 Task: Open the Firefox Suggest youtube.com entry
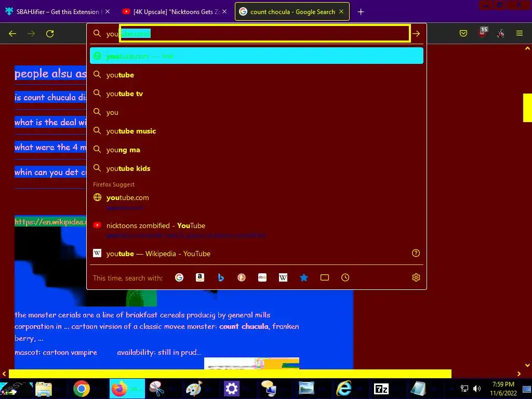[x=257, y=202]
